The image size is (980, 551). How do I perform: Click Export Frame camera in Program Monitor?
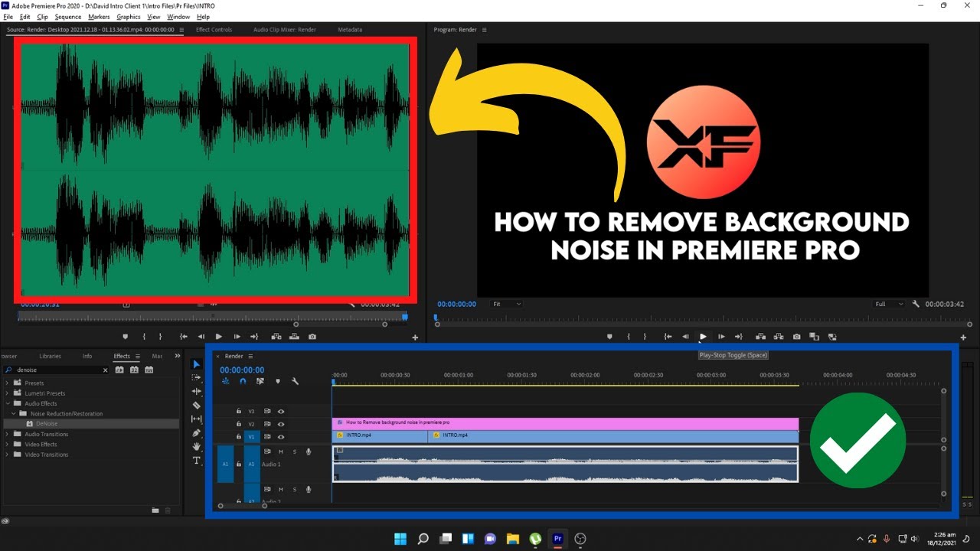click(797, 337)
